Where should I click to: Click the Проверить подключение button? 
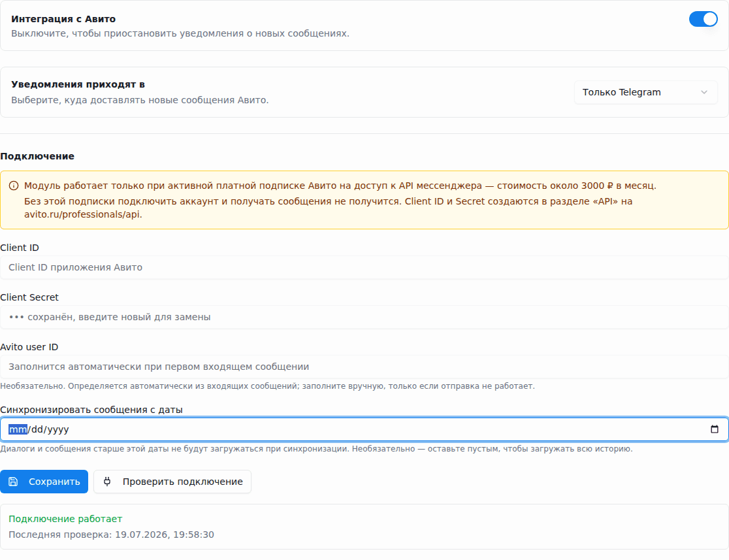172,482
